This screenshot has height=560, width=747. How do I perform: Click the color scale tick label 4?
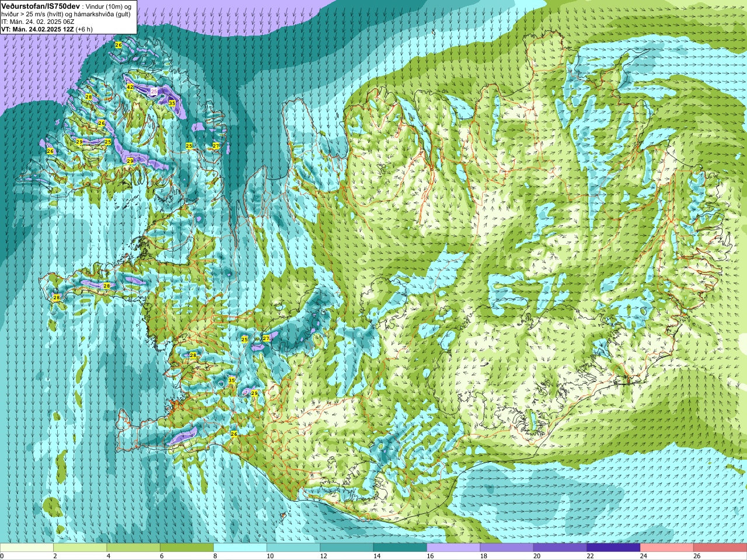(x=109, y=556)
